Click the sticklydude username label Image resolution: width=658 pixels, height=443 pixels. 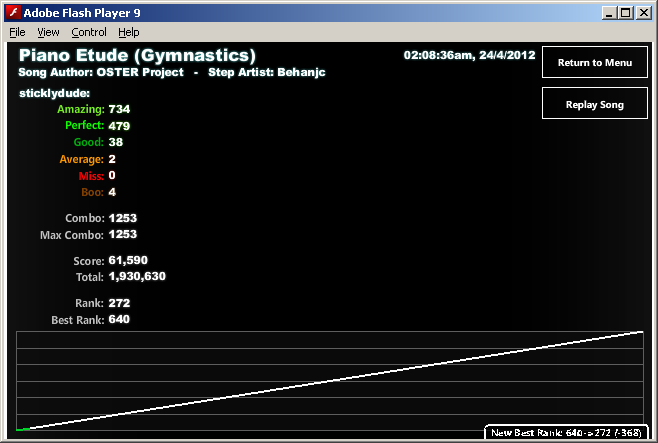click(54, 93)
